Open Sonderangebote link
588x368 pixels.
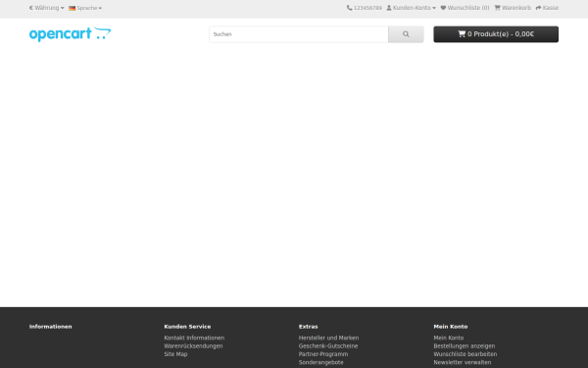pos(321,362)
